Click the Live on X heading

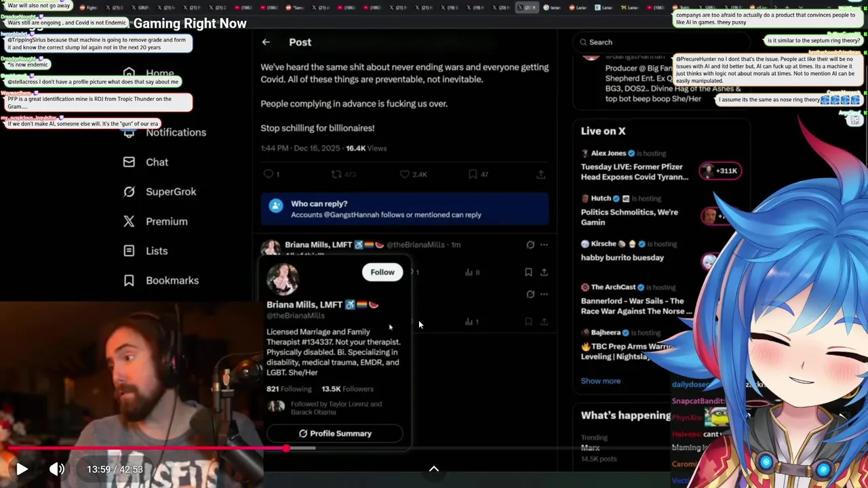click(x=603, y=131)
